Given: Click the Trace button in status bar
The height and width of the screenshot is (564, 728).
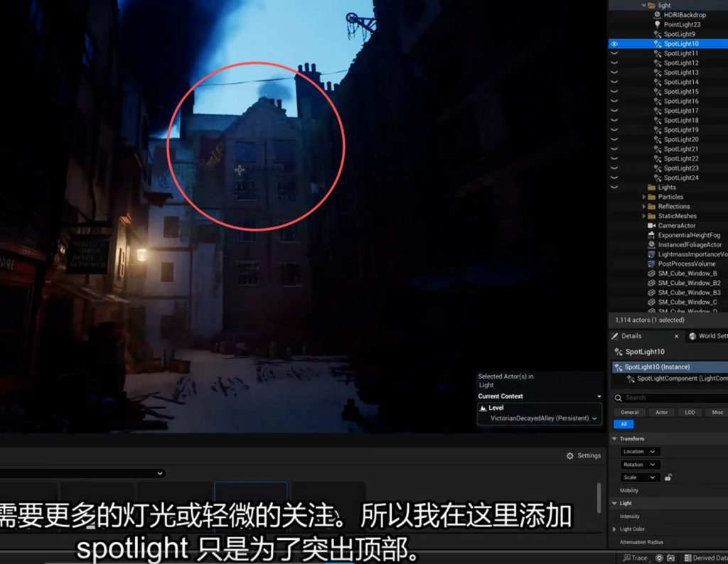Looking at the screenshot, I should coord(635,558).
